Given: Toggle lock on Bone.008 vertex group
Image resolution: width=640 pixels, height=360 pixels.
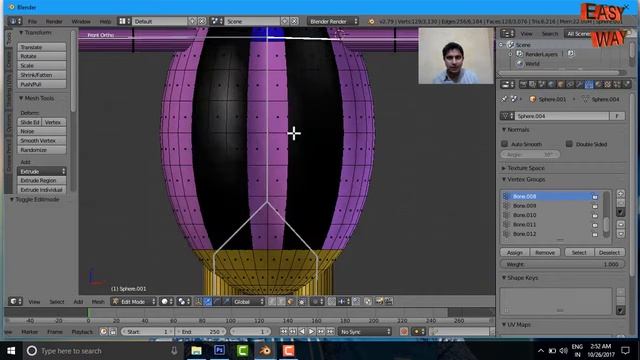Looking at the screenshot, I should [x=595, y=197].
